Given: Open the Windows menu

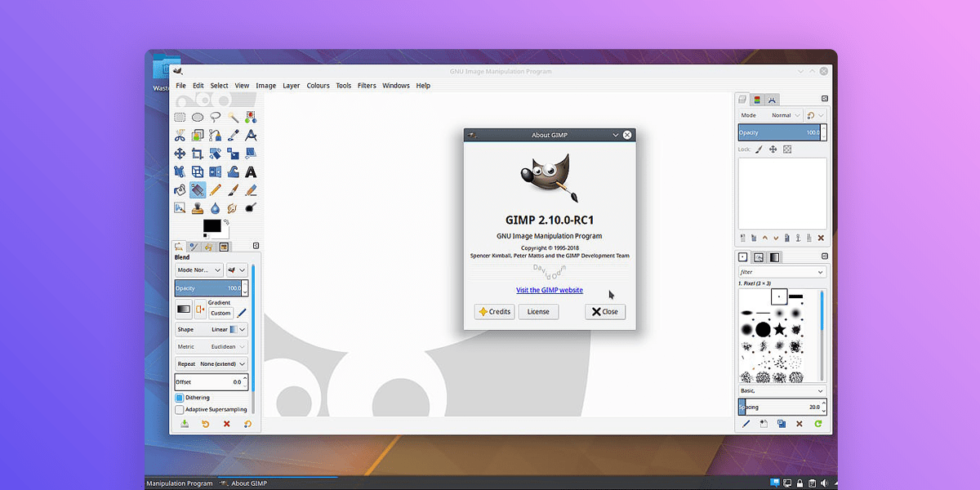Looking at the screenshot, I should pos(396,86).
